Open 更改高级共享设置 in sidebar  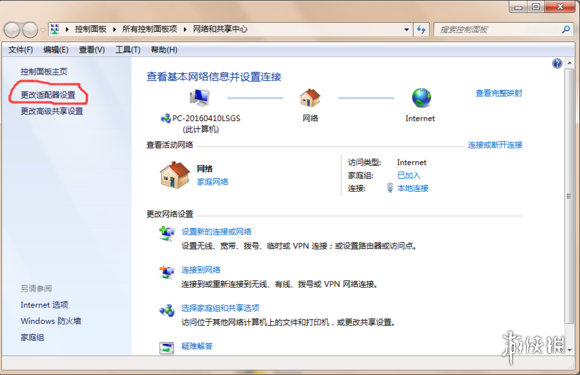tap(51, 111)
